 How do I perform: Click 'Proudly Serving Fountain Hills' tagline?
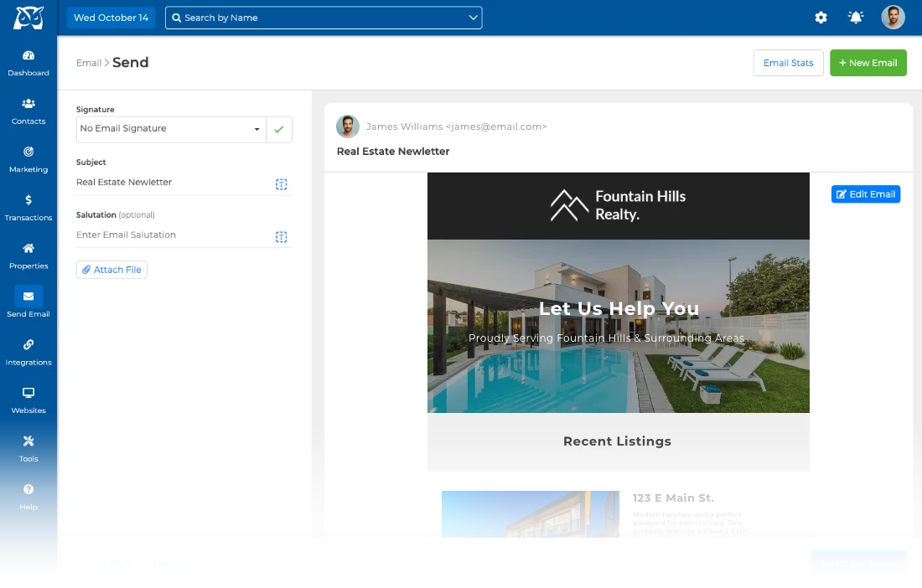(606, 338)
